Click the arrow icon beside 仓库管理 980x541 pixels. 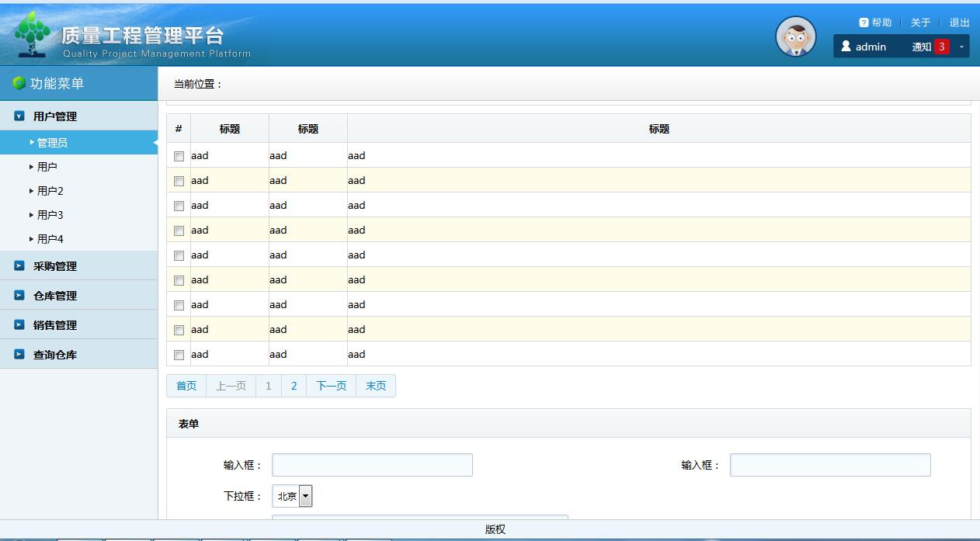(x=19, y=295)
